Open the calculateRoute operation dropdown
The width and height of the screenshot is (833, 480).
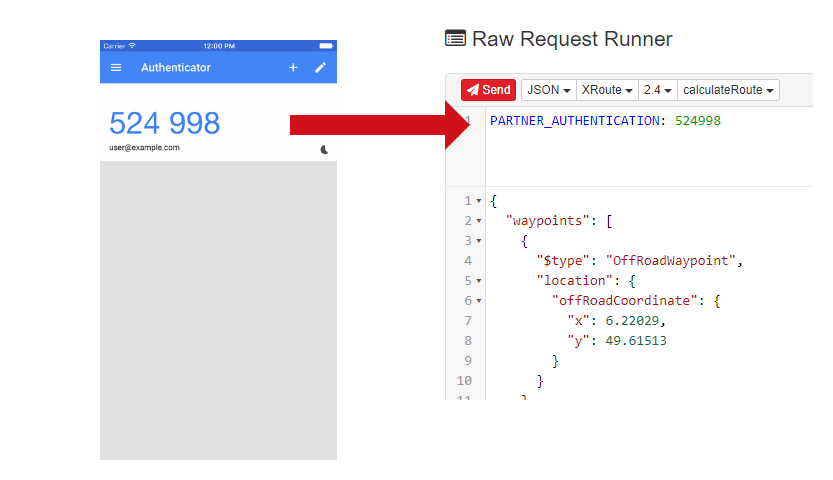point(728,90)
